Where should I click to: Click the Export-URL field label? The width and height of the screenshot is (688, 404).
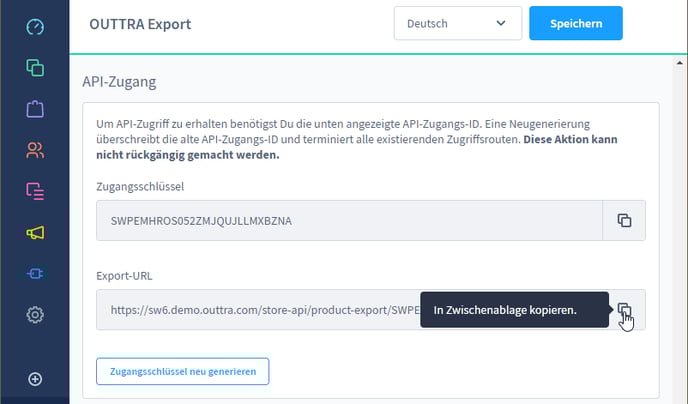[x=124, y=276]
